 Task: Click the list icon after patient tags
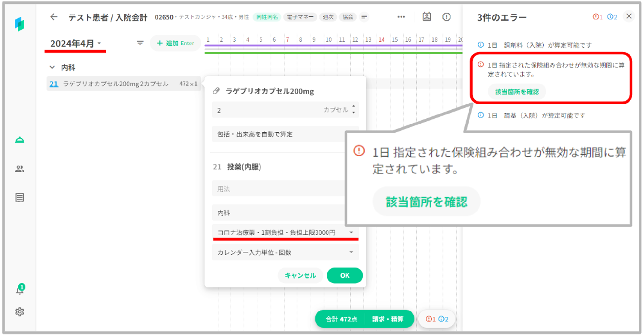coord(364,17)
